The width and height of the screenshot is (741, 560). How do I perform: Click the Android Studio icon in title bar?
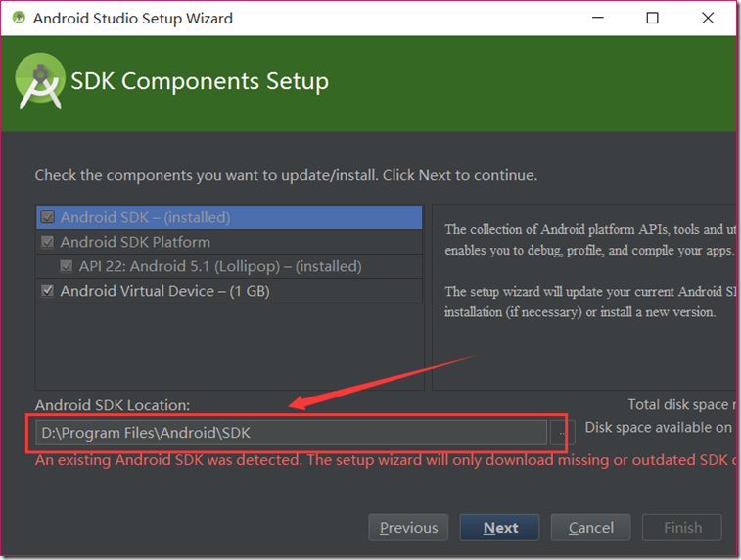(x=19, y=18)
